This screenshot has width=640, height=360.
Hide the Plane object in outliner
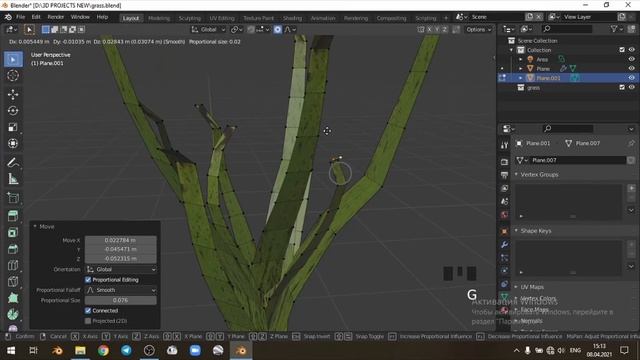pyautogui.click(x=632, y=69)
